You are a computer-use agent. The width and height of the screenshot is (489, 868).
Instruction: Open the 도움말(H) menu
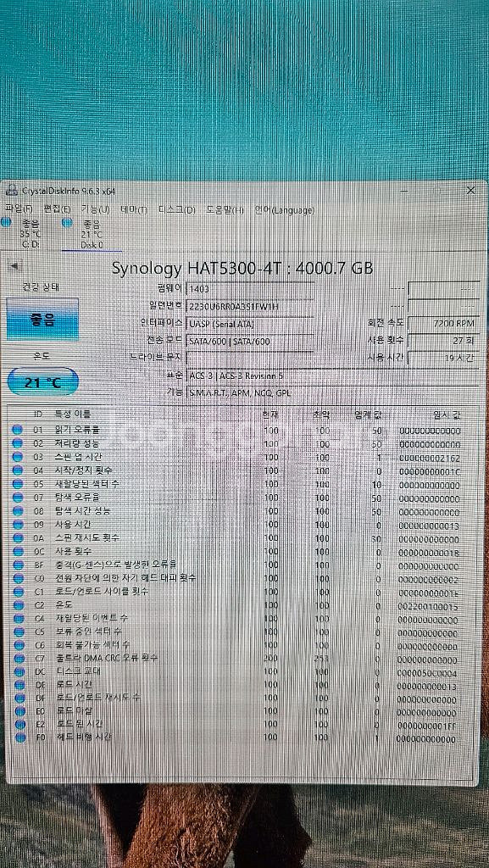click(225, 210)
